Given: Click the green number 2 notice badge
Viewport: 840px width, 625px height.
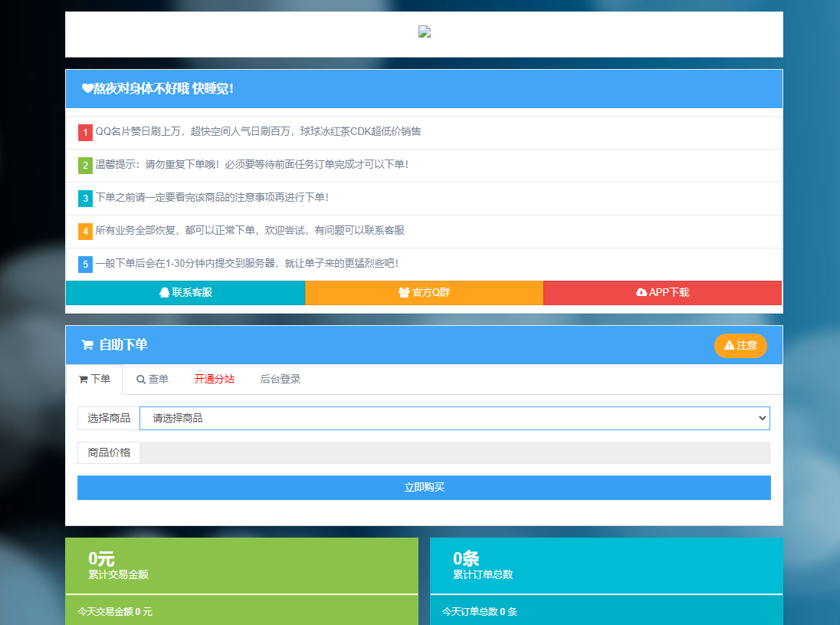Looking at the screenshot, I should point(85,166).
